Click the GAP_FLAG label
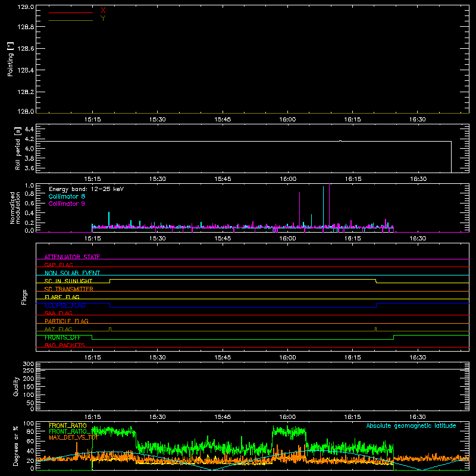476x476 pixels. tap(58, 265)
